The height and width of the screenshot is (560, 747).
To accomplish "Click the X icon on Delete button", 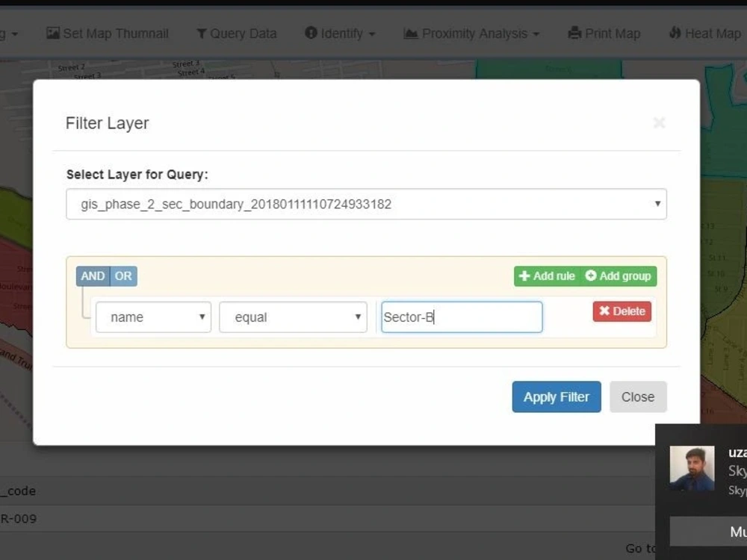I will pos(604,311).
